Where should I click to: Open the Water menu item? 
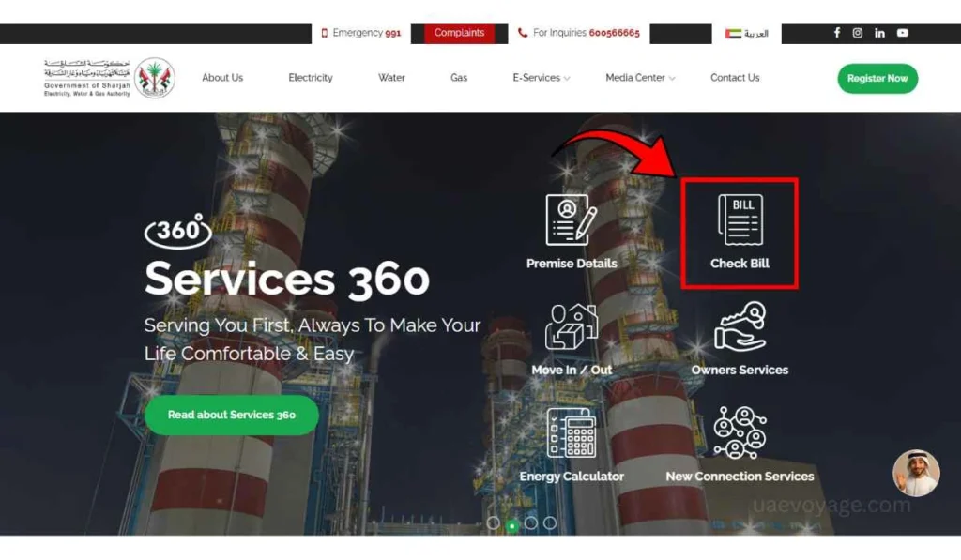coord(391,78)
